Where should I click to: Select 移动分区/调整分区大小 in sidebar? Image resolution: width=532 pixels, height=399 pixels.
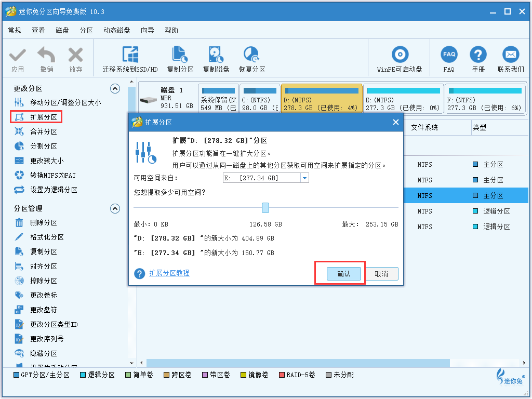tap(57, 102)
